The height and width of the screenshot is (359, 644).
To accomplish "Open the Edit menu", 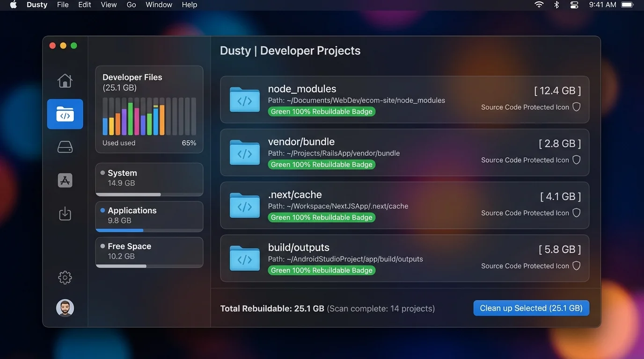I will 85,5.
